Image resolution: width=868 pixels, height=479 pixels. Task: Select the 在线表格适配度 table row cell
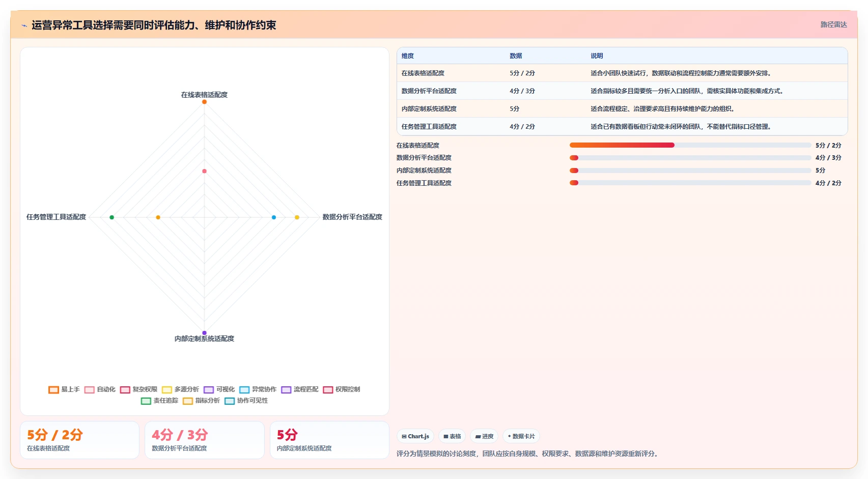423,73
